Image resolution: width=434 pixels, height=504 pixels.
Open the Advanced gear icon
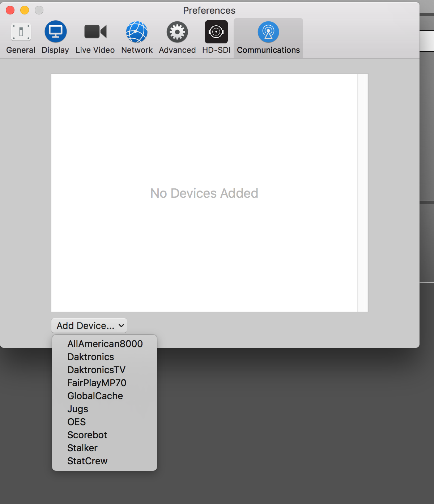coord(177,32)
